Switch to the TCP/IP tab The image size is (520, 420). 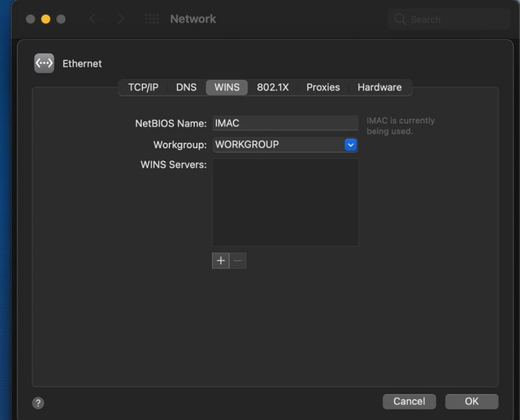(143, 87)
